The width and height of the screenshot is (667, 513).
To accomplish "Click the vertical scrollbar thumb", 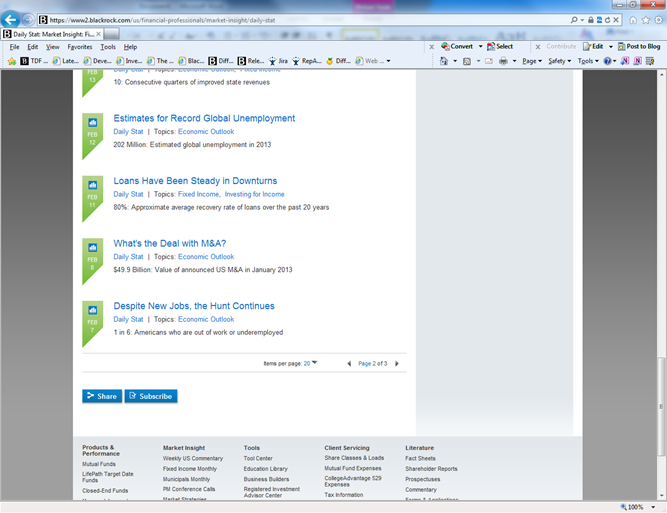I will click(662, 406).
